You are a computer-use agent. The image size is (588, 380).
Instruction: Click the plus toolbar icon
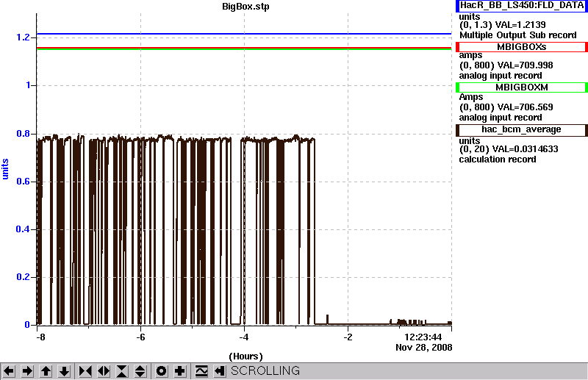pos(180,371)
